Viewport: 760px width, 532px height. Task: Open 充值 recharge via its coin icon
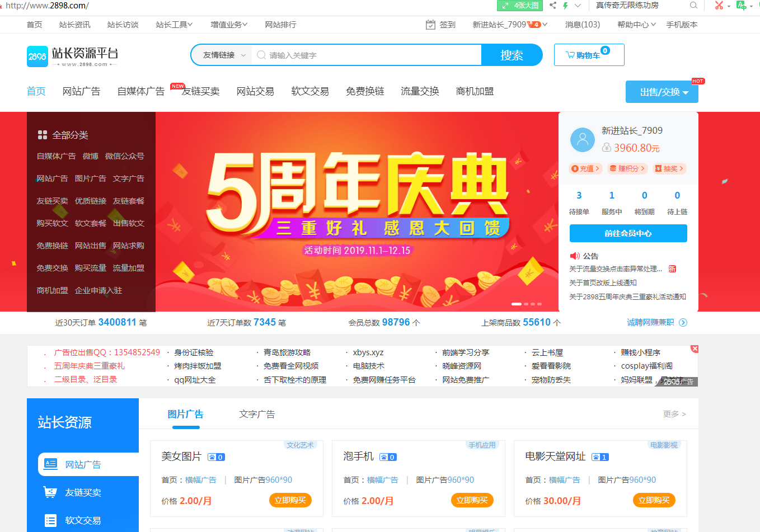click(575, 168)
